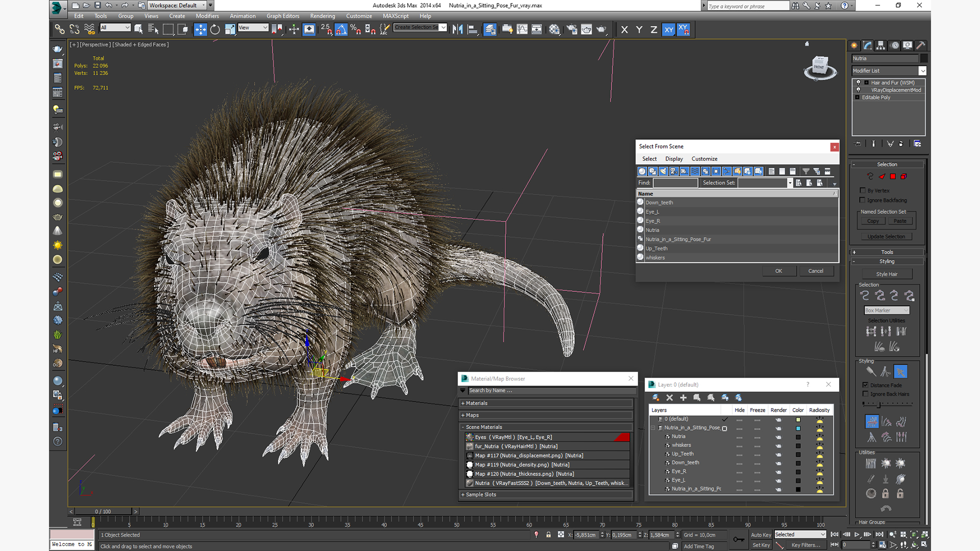980x551 pixels.
Task: Open the Utilities command panel tab
Action: (920, 45)
